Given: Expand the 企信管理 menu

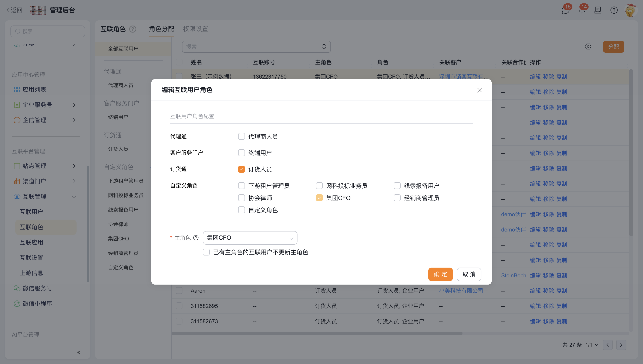Looking at the screenshot, I should [x=74, y=120].
